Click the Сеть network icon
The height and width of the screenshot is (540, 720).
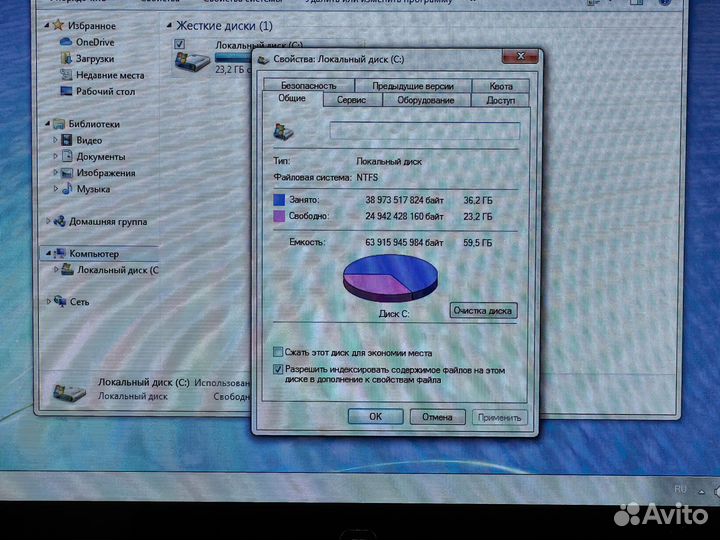60,301
